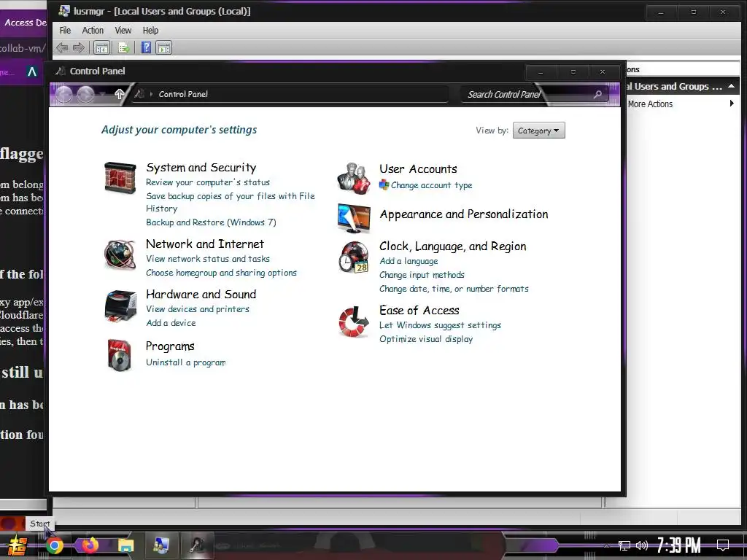The height and width of the screenshot is (560, 747).
Task: Launch Google Chrome from taskbar
Action: click(x=54, y=545)
